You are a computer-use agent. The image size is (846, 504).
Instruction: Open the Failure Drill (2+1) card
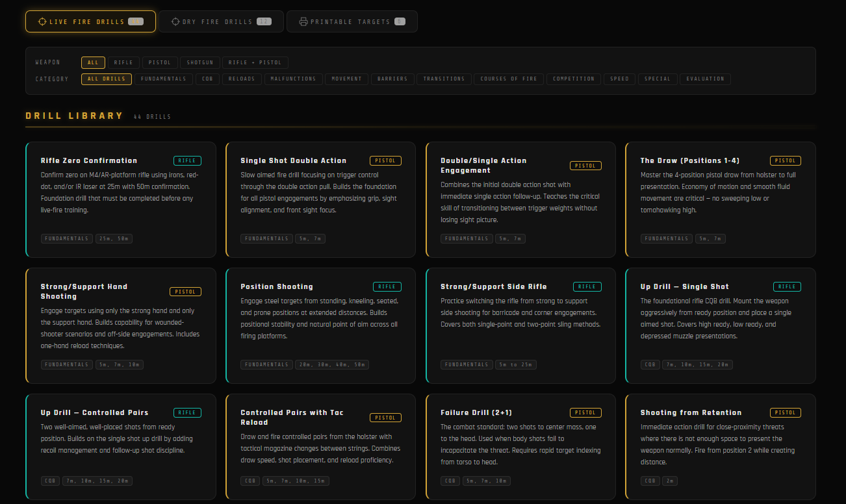520,447
